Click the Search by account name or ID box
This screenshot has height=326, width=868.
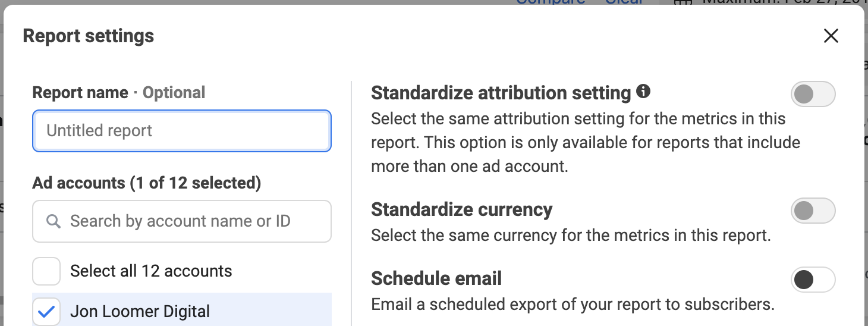182,221
